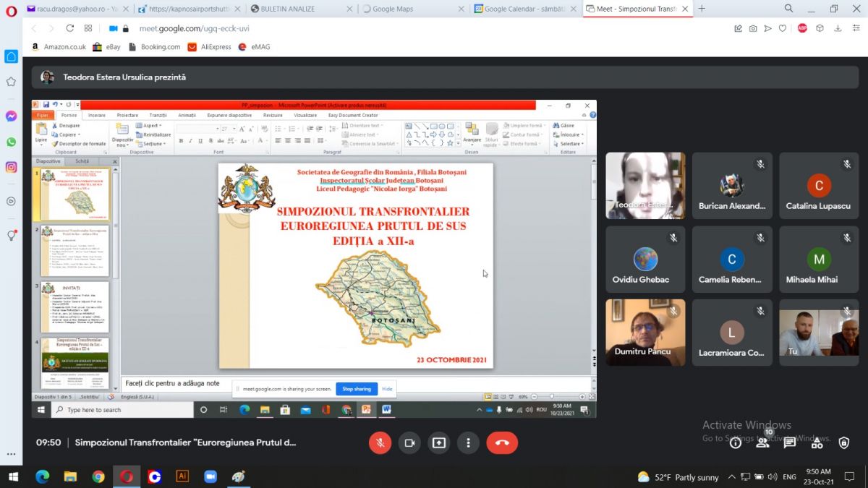Open Instagram in Opera sidebar
This screenshot has height=488, width=868.
click(x=11, y=167)
